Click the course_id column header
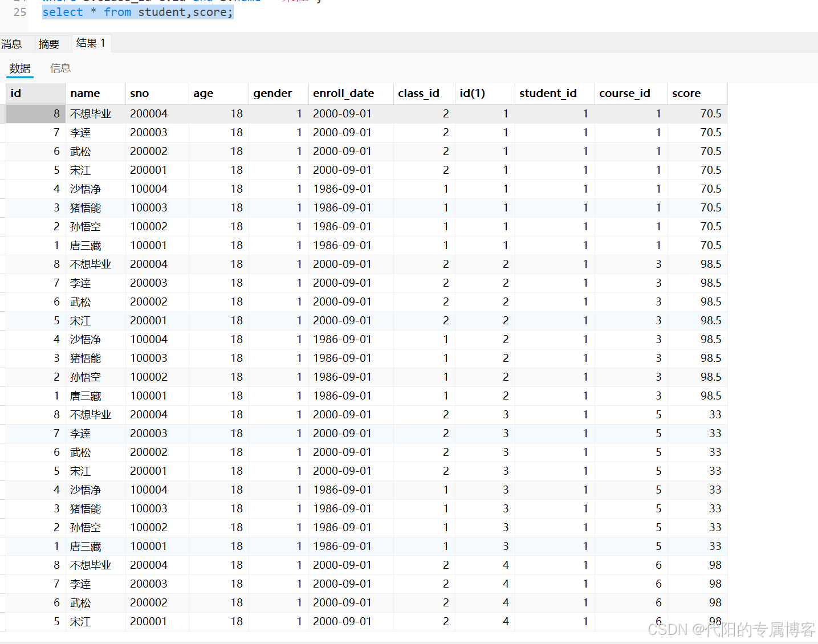818x644 pixels. (630, 93)
